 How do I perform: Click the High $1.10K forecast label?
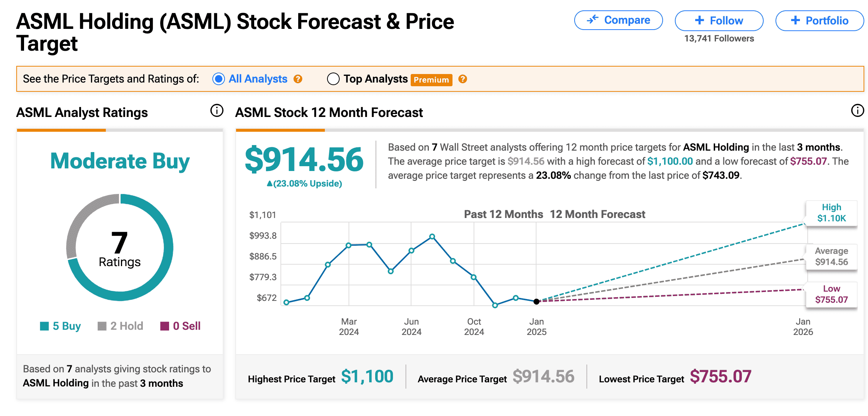tap(831, 213)
